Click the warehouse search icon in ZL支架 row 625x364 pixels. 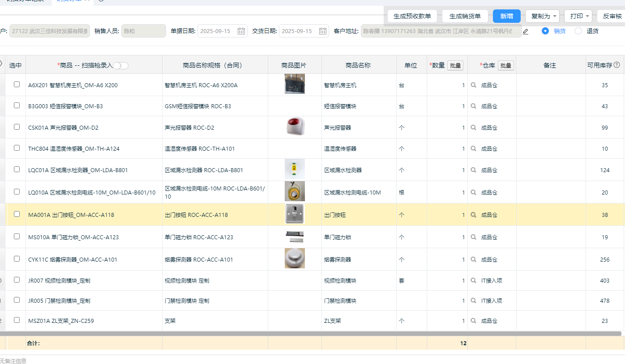point(473,321)
